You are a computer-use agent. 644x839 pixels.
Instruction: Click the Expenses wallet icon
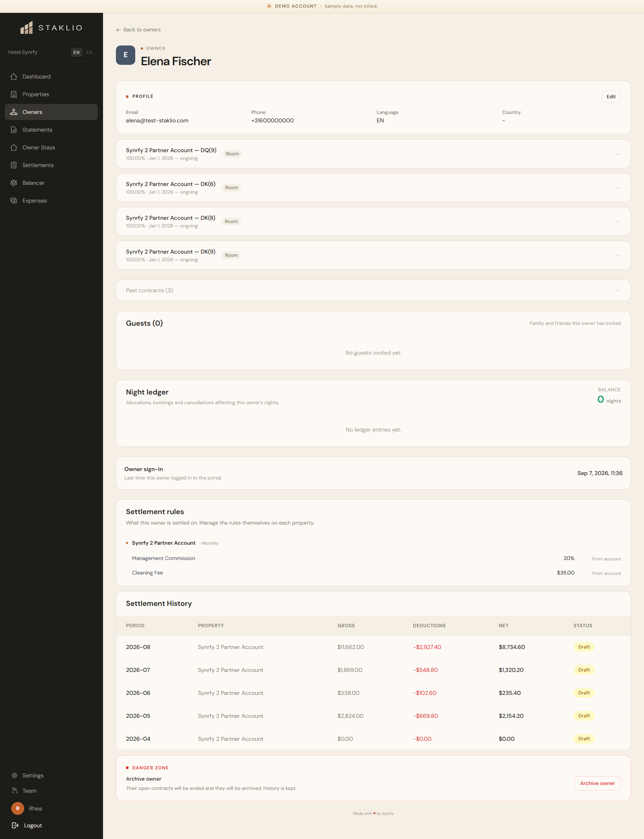14,200
